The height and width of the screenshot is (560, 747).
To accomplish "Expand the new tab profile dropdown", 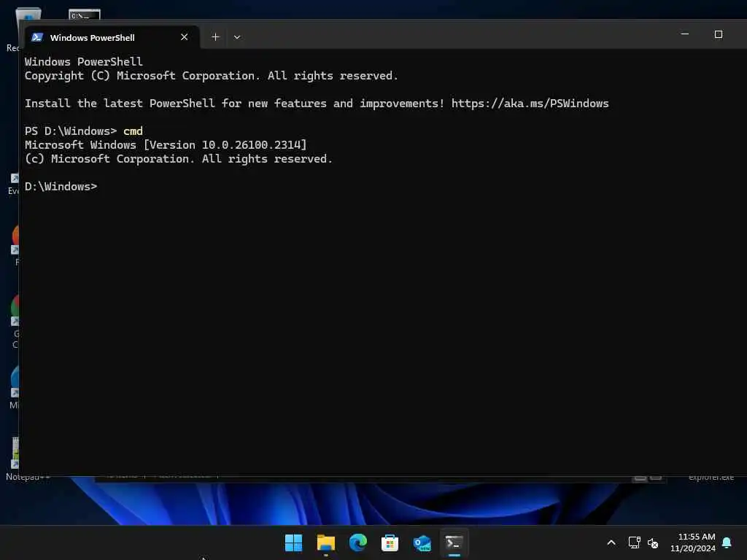I will click(237, 37).
